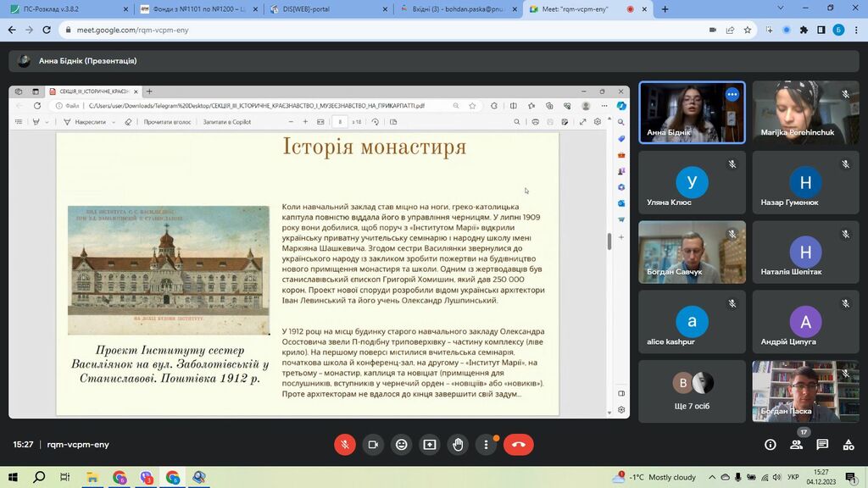Leave the call with red hang-up button
The height and width of the screenshot is (488, 868).
point(518,444)
